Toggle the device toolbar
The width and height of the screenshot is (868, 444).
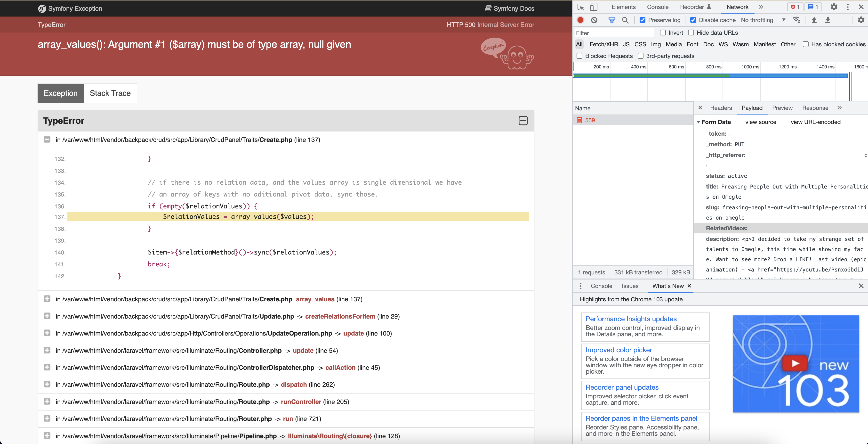click(x=594, y=7)
